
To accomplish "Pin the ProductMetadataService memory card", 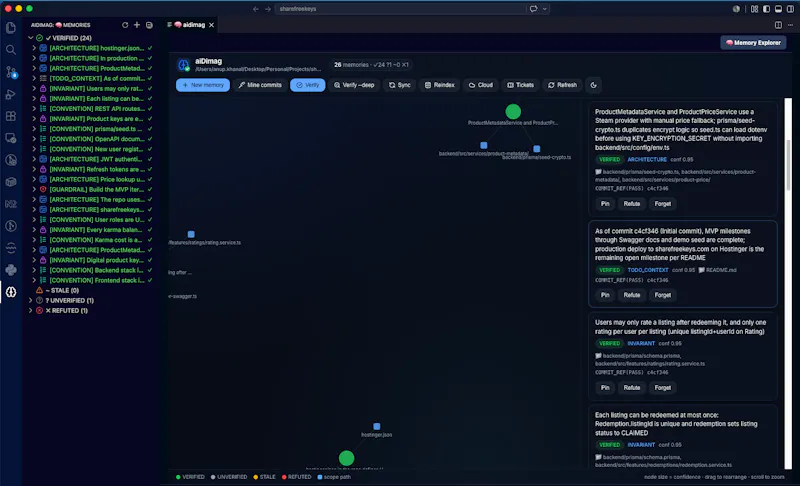I will click(605, 203).
